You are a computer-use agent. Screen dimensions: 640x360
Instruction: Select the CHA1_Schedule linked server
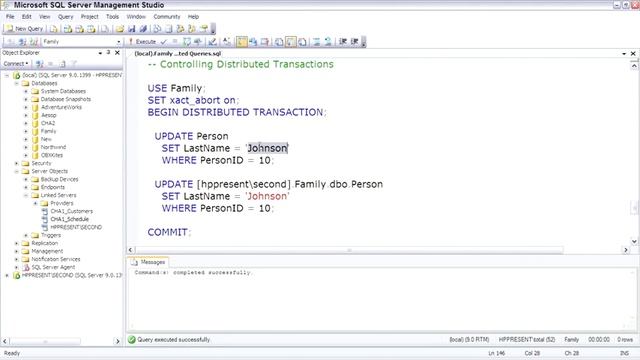click(x=69, y=219)
